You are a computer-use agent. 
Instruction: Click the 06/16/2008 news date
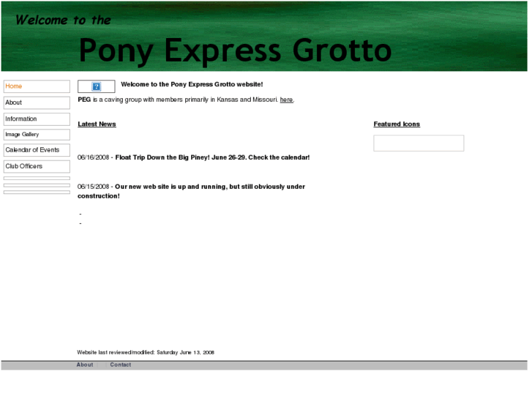tap(94, 157)
